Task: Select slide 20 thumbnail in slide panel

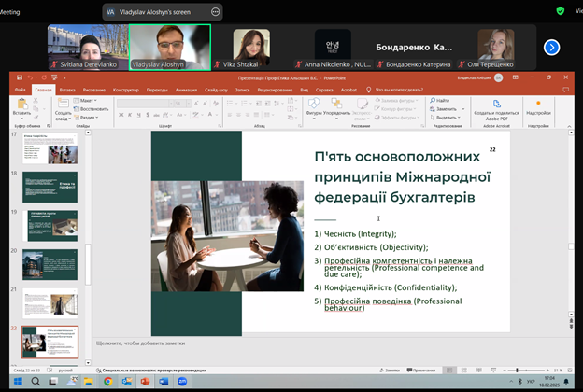Action: coord(50,264)
